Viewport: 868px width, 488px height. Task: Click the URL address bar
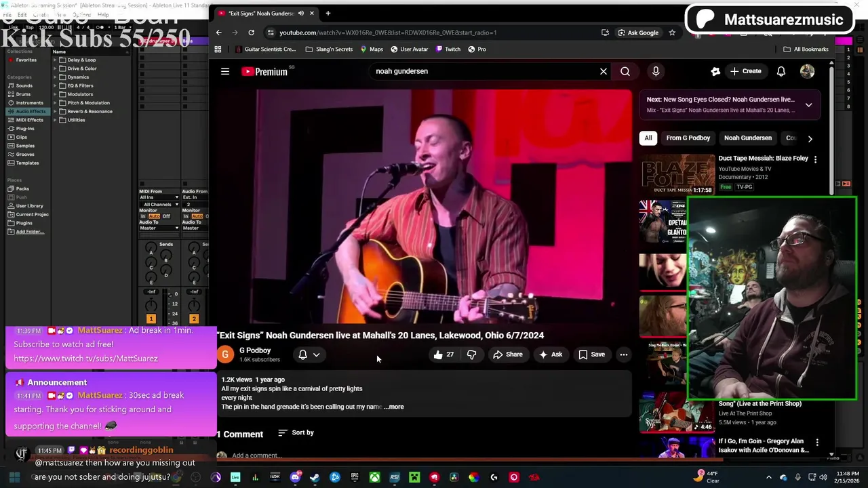(x=434, y=33)
